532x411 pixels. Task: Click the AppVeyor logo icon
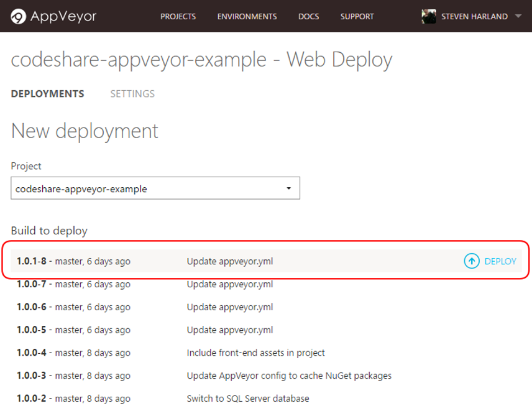pos(19,16)
